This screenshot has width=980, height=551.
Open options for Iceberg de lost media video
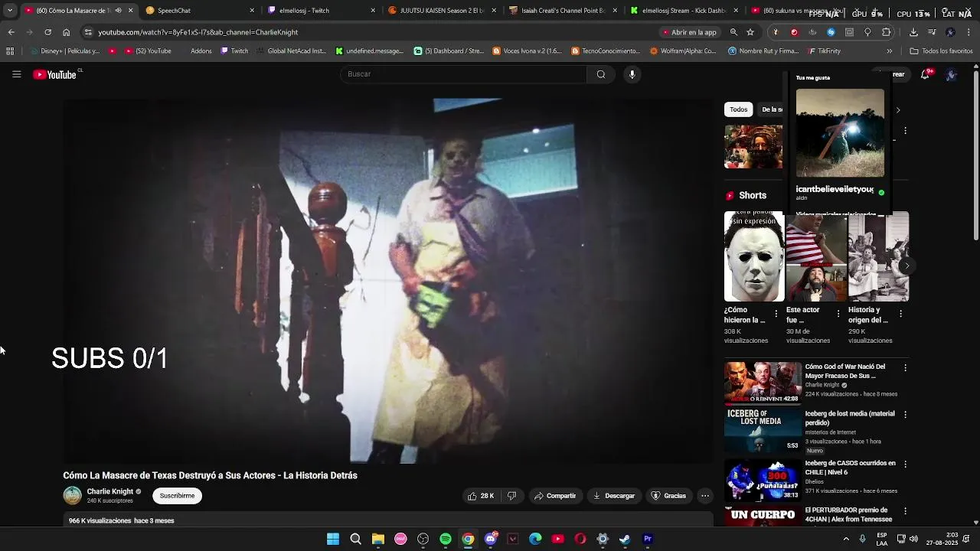[905, 415]
